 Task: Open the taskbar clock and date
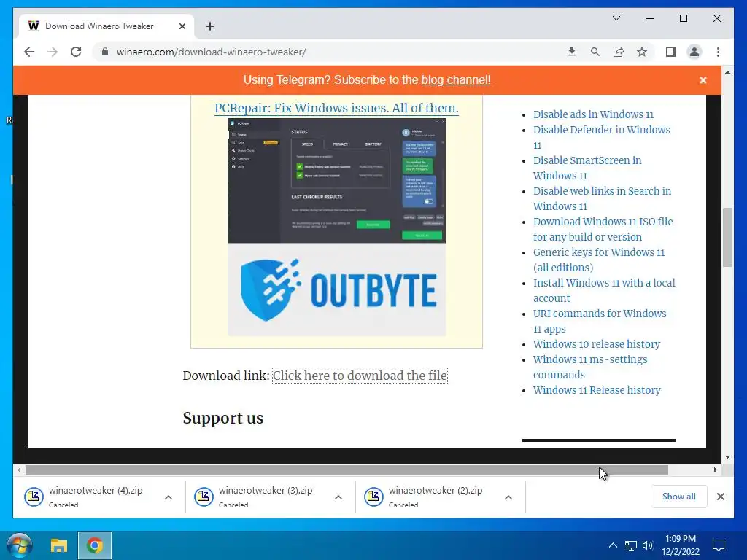tap(681, 545)
